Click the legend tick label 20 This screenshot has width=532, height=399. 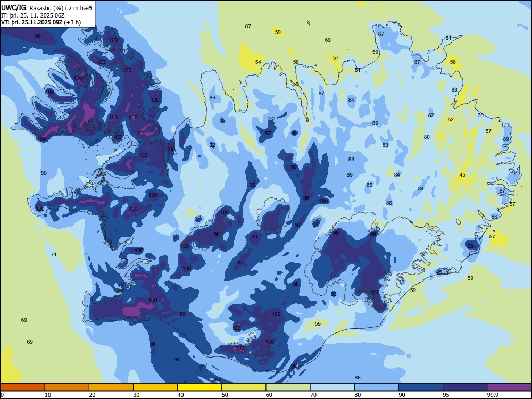[92, 395]
